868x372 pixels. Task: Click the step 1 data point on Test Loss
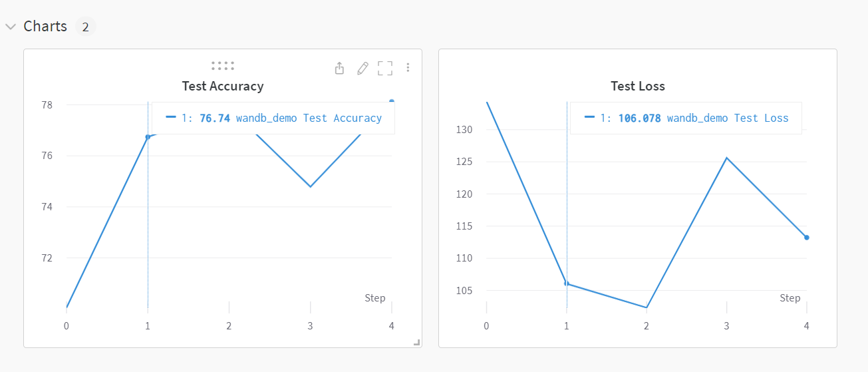[x=567, y=283]
